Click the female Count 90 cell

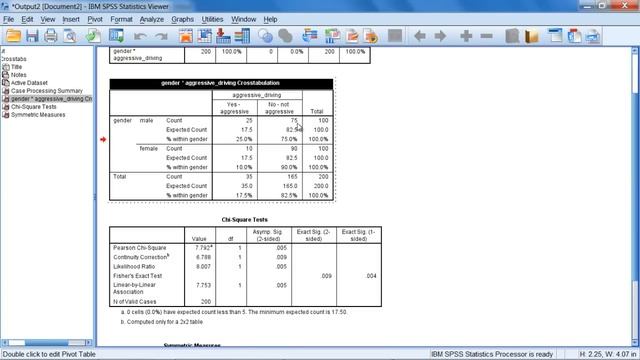(x=294, y=149)
